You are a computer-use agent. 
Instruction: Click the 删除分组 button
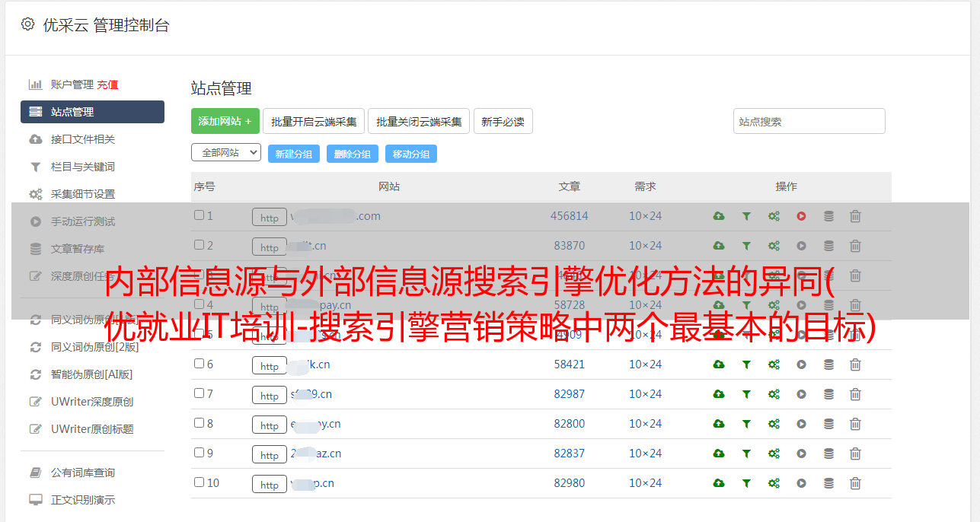(353, 154)
